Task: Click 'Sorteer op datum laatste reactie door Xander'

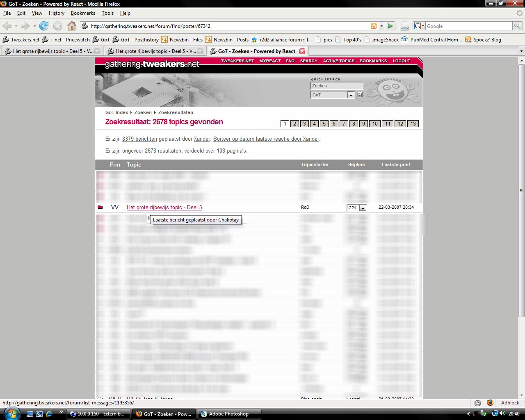Action: point(266,139)
